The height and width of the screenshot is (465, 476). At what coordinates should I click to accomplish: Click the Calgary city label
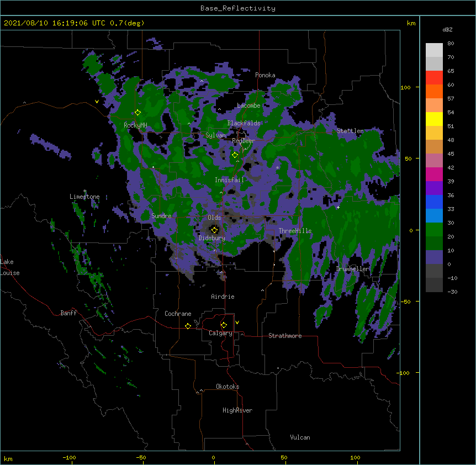coord(220,333)
